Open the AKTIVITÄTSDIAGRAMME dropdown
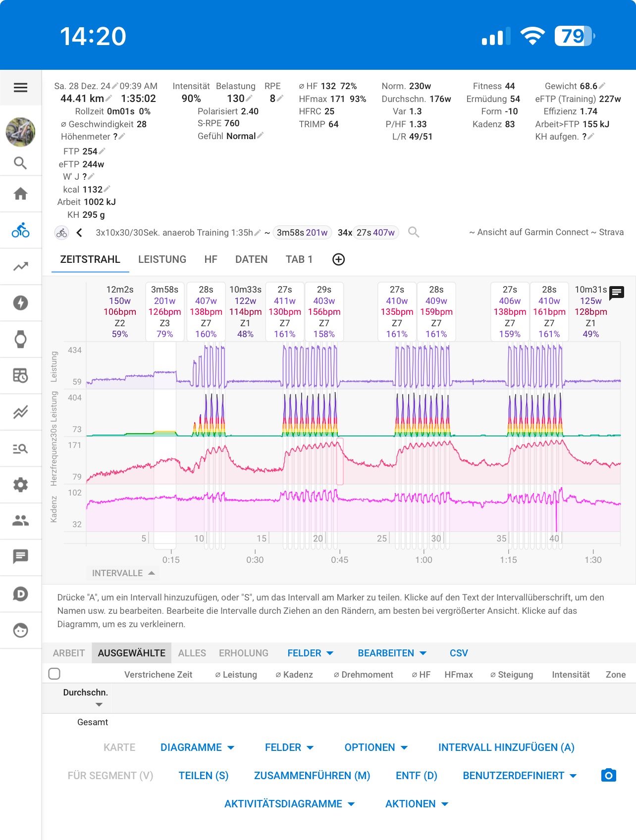This screenshot has width=636, height=840. pos(290,804)
